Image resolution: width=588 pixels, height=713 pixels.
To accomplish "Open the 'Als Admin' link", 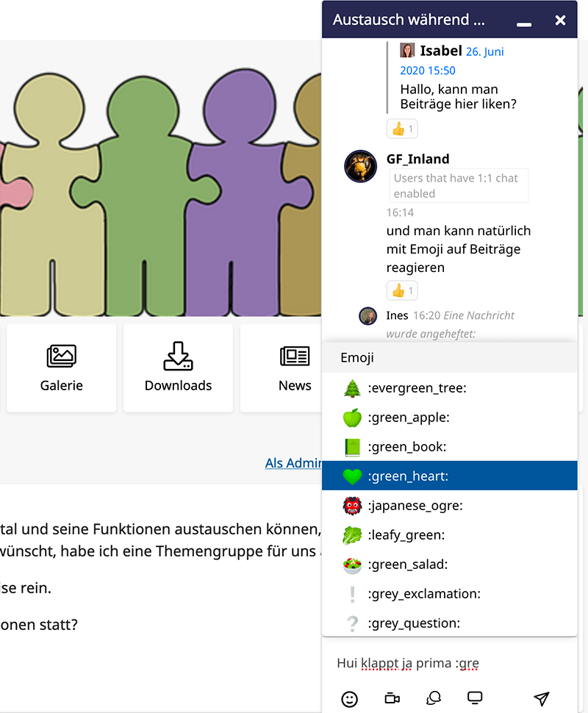I will pos(293,463).
